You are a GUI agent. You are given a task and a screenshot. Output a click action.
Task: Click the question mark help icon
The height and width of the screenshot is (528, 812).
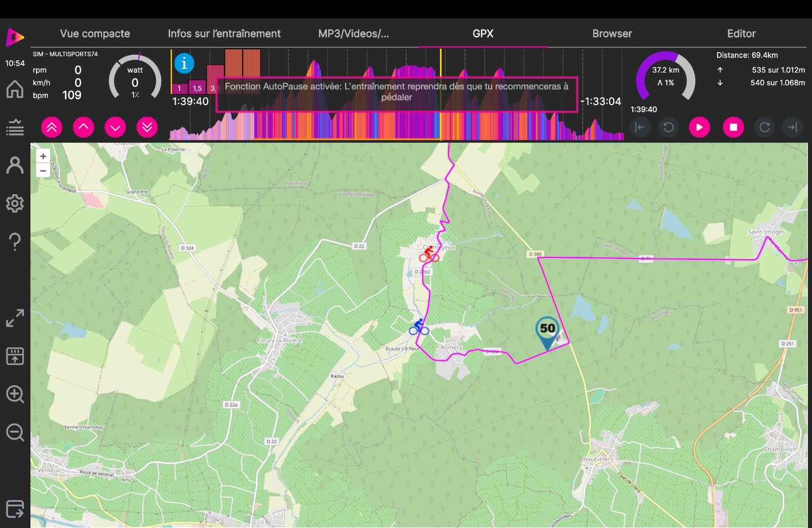pos(15,242)
